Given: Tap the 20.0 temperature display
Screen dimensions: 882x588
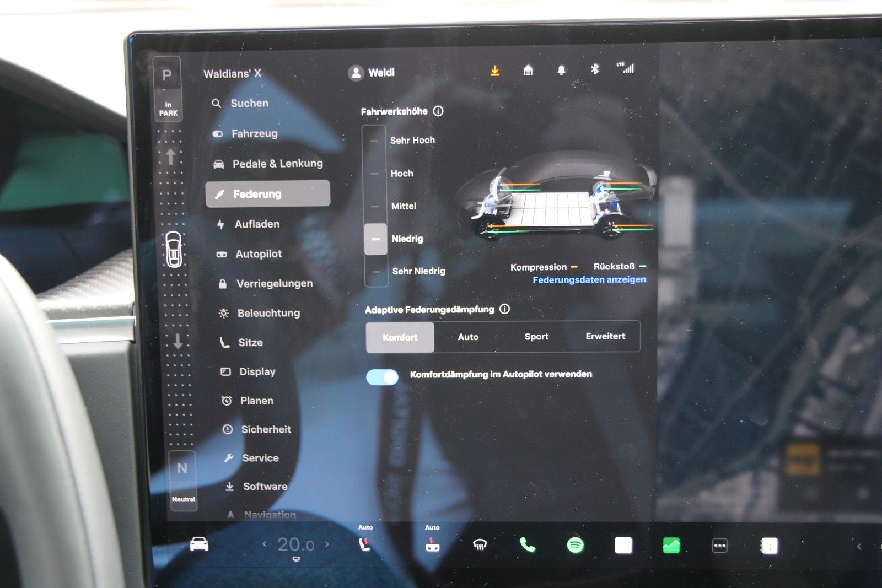Looking at the screenshot, I should point(296,545).
